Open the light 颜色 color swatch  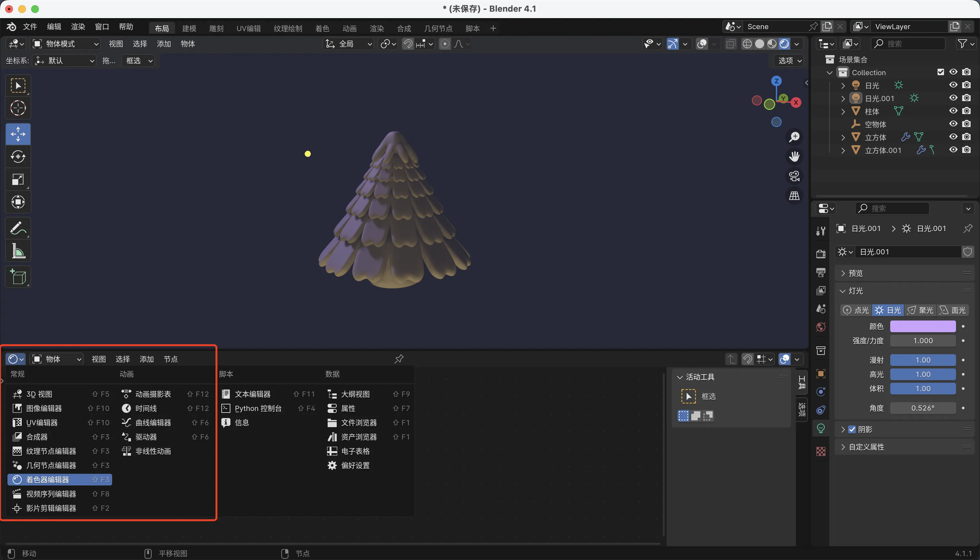coord(923,326)
